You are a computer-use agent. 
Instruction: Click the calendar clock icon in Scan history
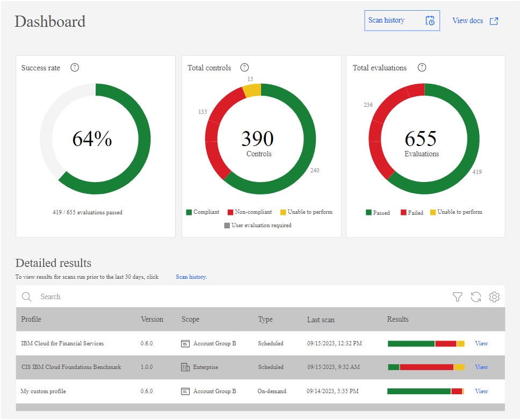pos(430,20)
